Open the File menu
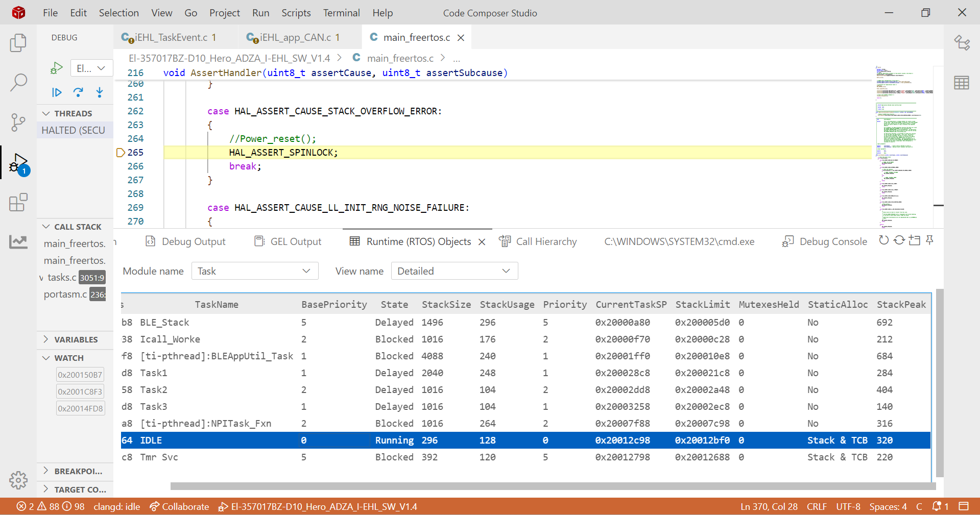 click(50, 13)
